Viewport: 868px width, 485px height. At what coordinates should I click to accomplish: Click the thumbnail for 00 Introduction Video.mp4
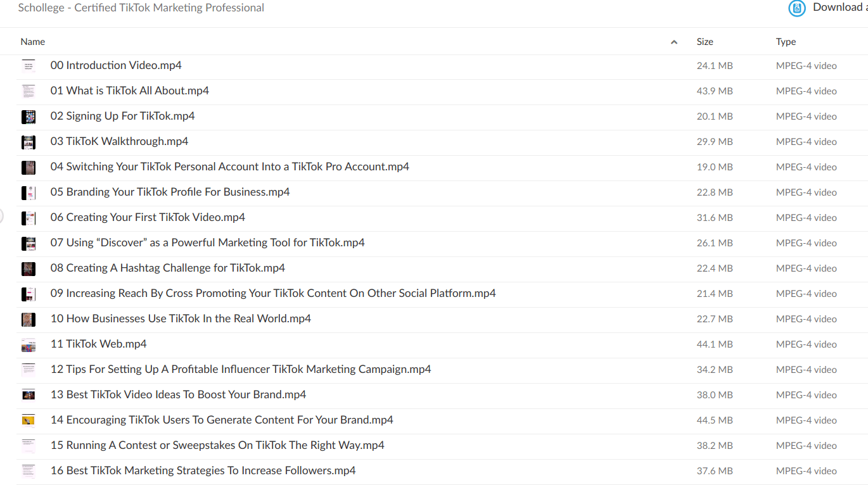[x=29, y=66]
